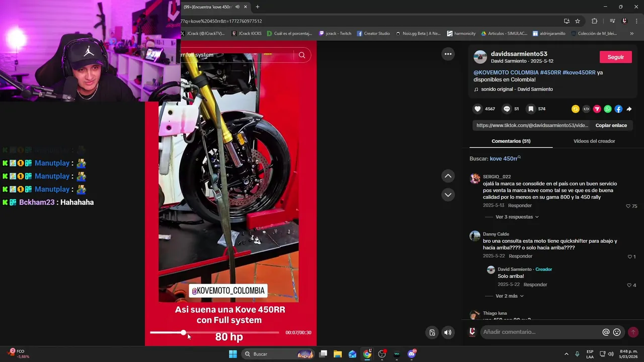Mute the video player volume
This screenshot has height=362, width=644.
[447, 332]
